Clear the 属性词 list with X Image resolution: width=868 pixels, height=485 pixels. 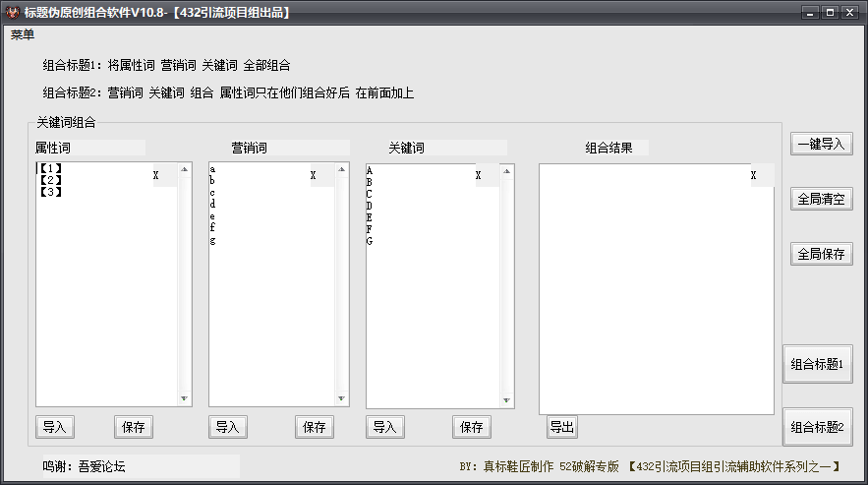155,176
